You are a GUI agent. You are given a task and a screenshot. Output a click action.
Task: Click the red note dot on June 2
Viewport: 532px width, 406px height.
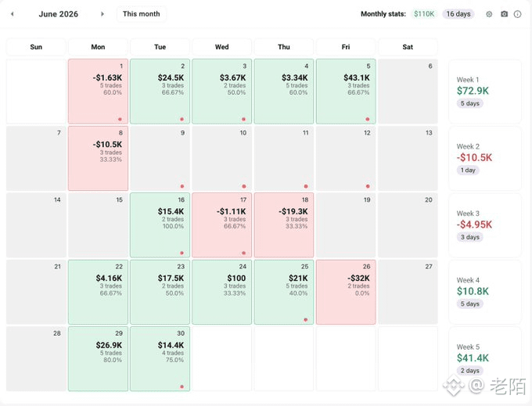pyautogui.click(x=182, y=119)
